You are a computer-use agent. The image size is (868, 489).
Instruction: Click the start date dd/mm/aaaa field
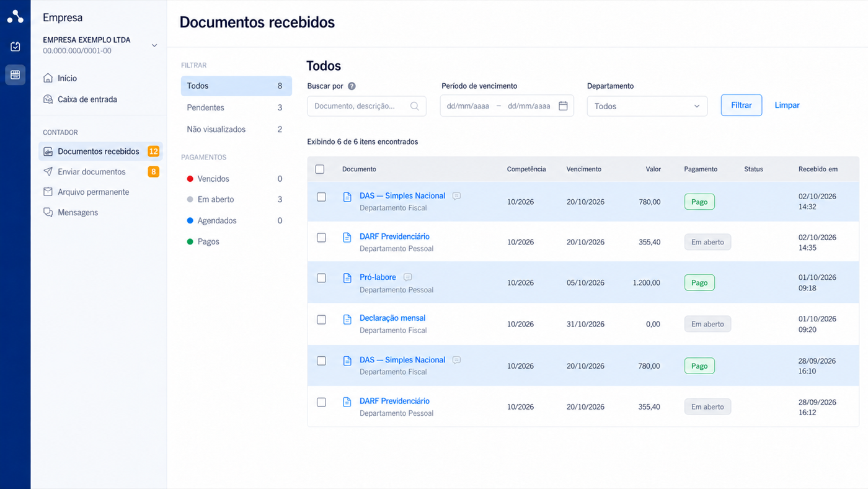coord(468,106)
